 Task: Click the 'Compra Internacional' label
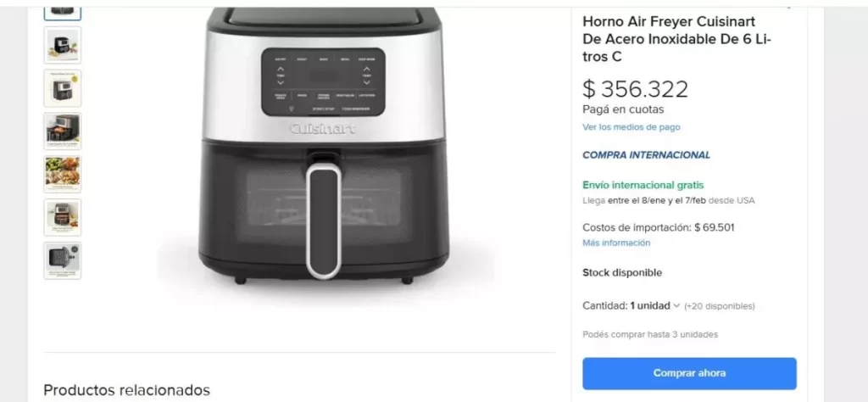point(646,155)
